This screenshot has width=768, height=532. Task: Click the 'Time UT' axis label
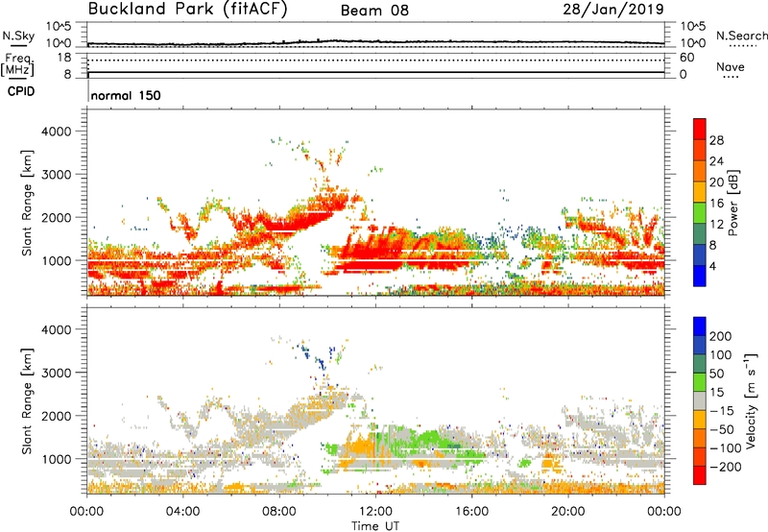(x=375, y=526)
